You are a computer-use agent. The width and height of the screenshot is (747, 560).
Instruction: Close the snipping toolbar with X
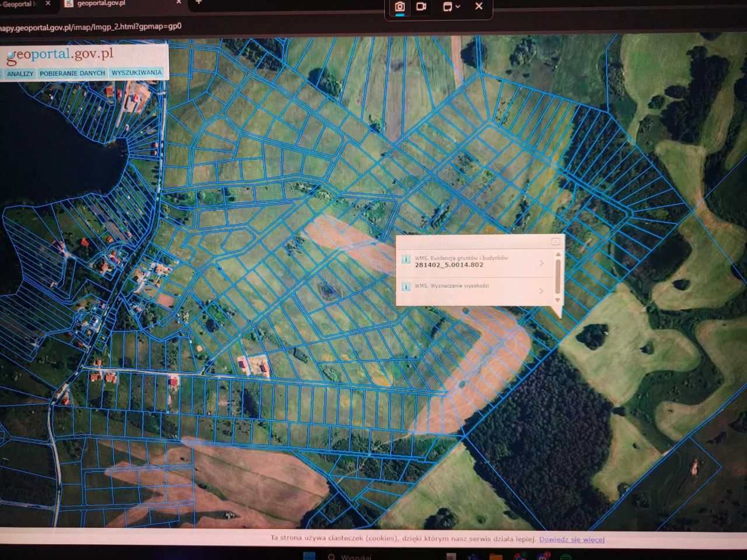click(479, 6)
